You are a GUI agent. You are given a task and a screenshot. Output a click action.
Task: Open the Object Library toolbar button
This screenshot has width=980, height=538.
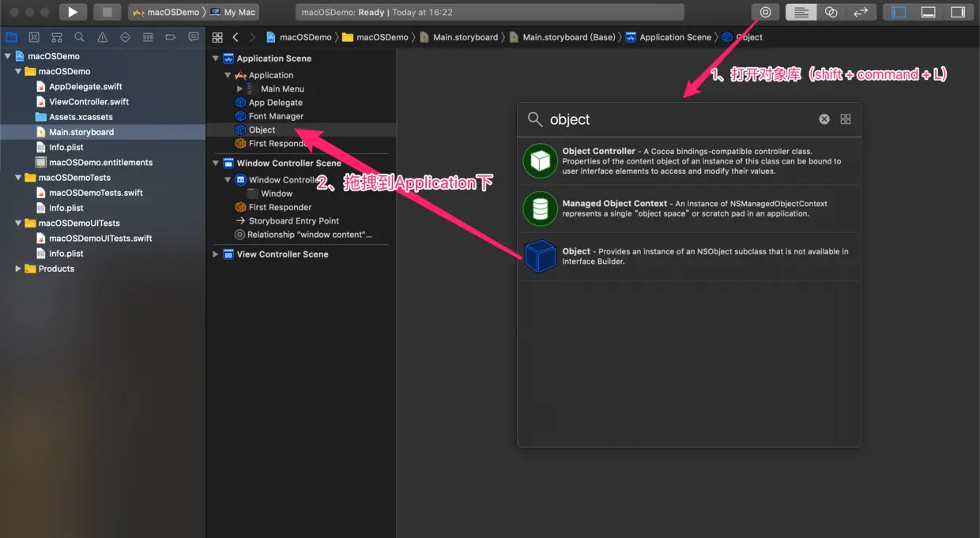point(765,12)
